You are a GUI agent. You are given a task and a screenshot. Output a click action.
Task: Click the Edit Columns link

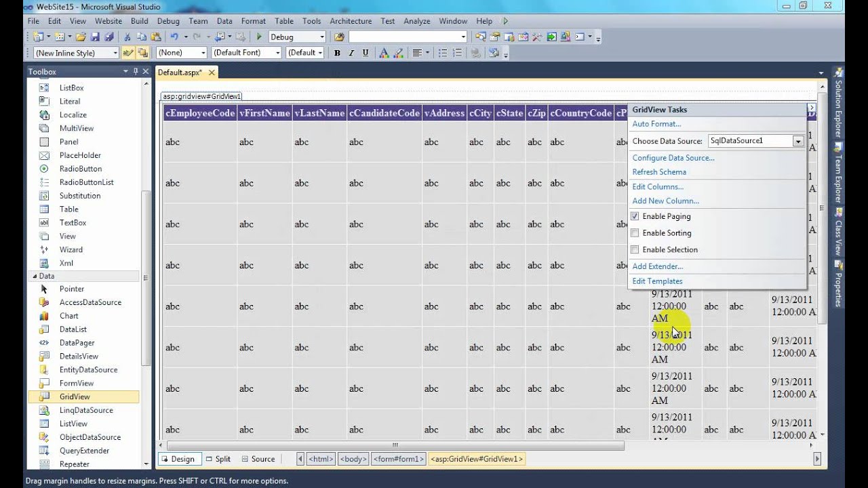(658, 187)
